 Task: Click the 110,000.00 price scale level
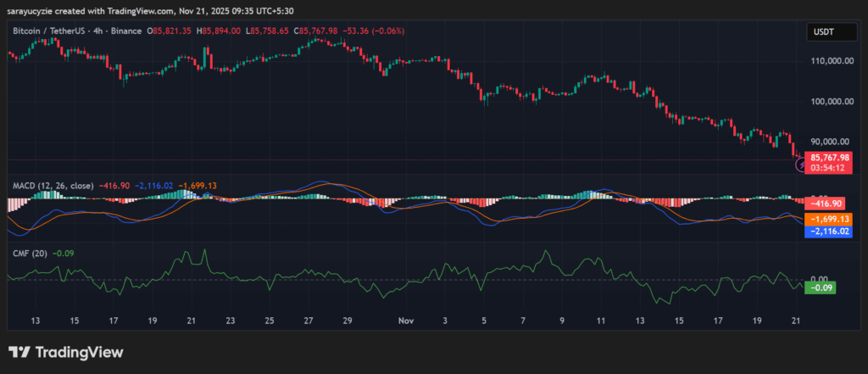click(832, 61)
